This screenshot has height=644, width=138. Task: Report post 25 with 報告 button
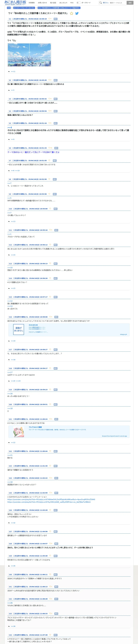(56, 493)
